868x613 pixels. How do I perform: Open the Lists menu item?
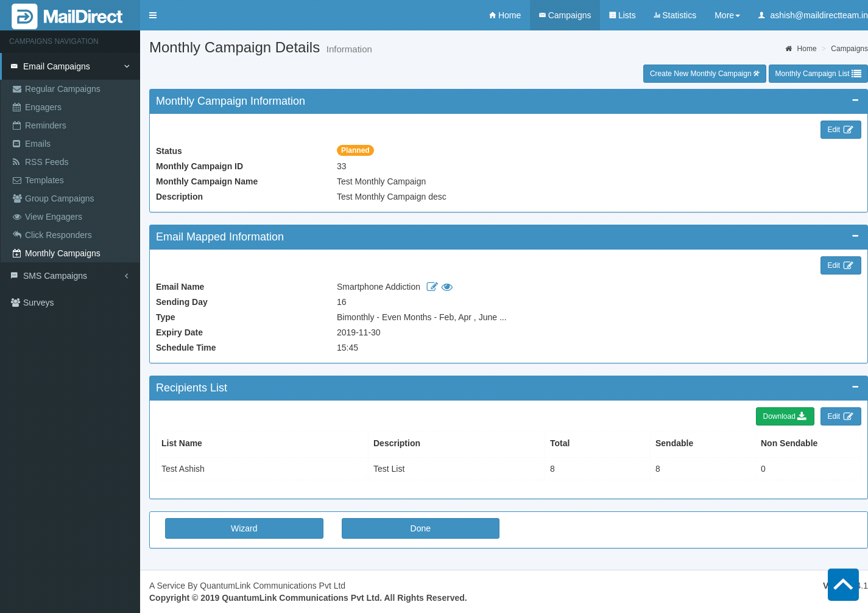tap(622, 15)
